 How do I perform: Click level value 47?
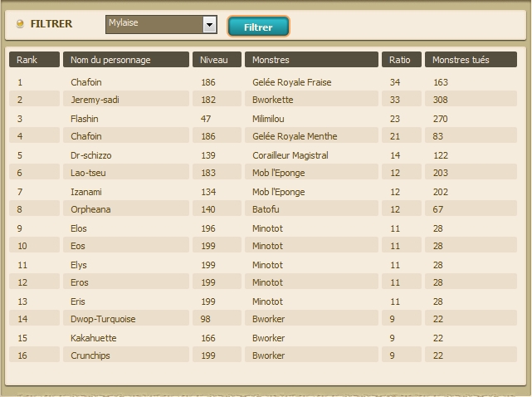pyautogui.click(x=206, y=119)
